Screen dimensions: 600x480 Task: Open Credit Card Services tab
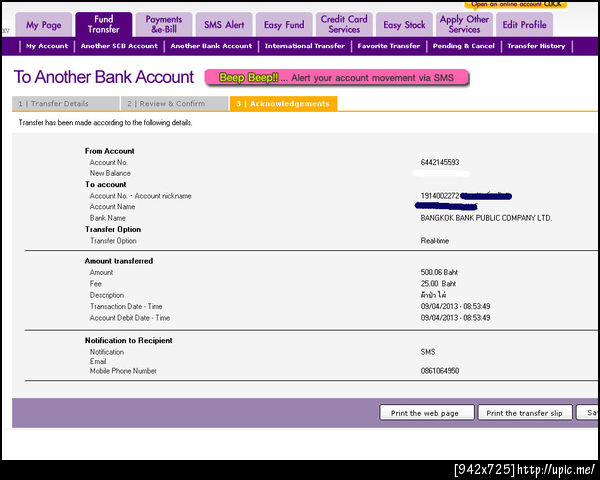tap(344, 24)
